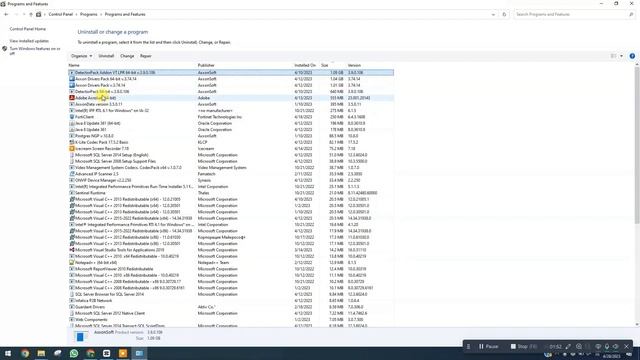The height and width of the screenshot is (360, 640).
Task: Click the Notepad++ program icon
Action: point(72,262)
